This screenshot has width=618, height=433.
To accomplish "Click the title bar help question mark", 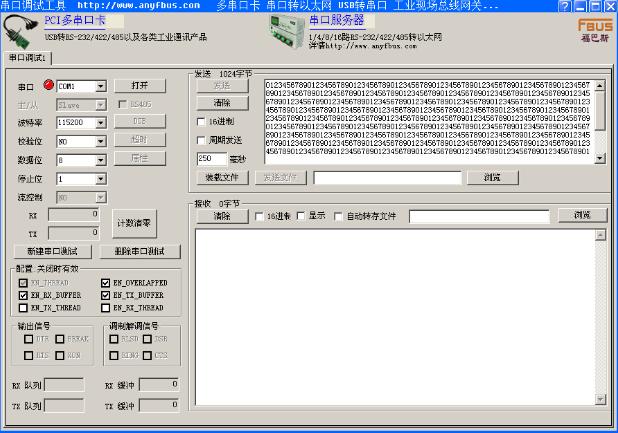I will click(x=567, y=6).
